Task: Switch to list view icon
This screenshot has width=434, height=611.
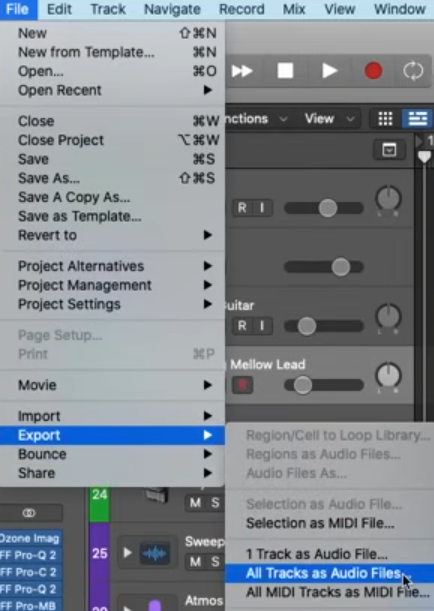Action: pos(418,118)
